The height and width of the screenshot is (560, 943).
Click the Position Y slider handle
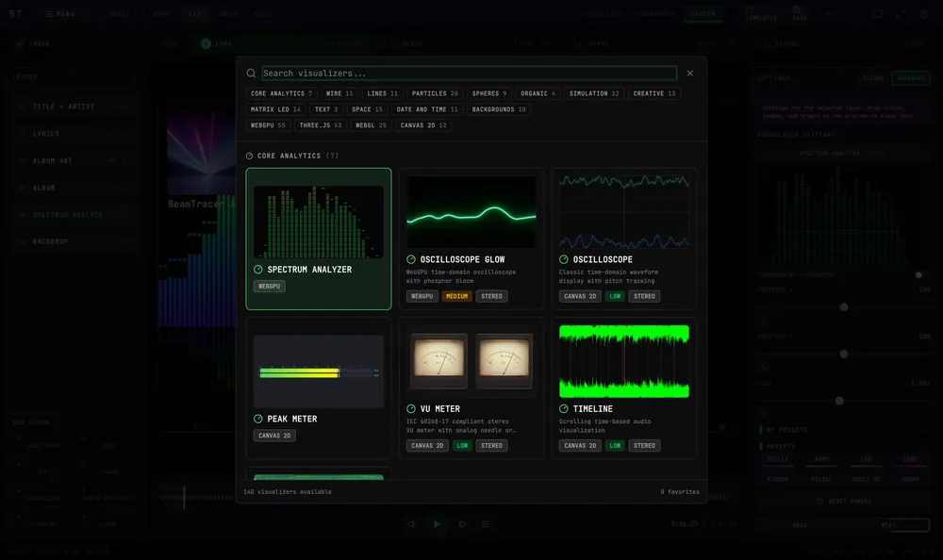(x=844, y=354)
